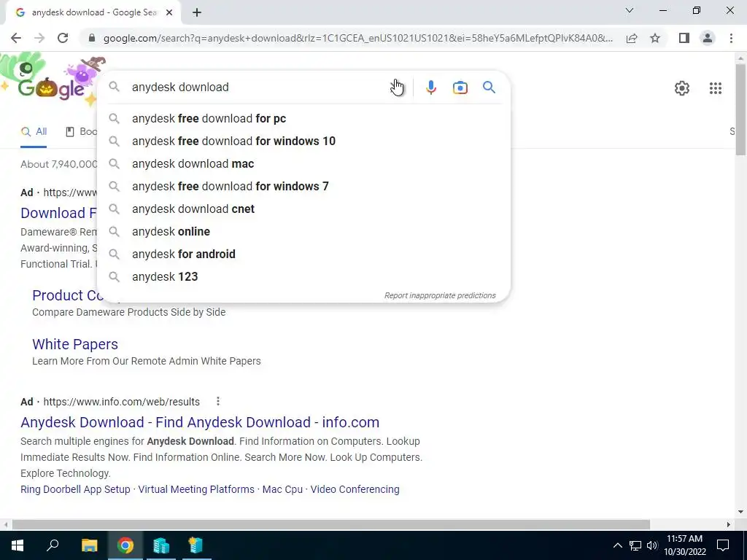Reload the current page

pyautogui.click(x=63, y=38)
